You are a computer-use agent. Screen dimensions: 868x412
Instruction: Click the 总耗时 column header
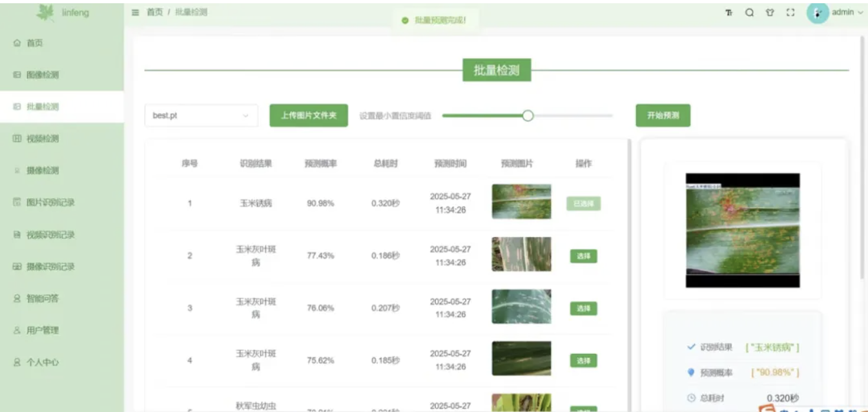point(386,164)
